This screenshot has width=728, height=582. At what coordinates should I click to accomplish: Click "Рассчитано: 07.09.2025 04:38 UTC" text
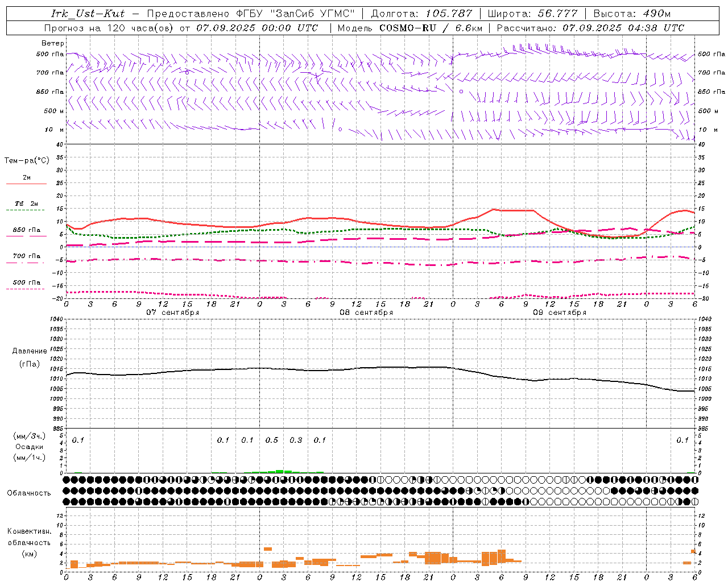click(590, 28)
